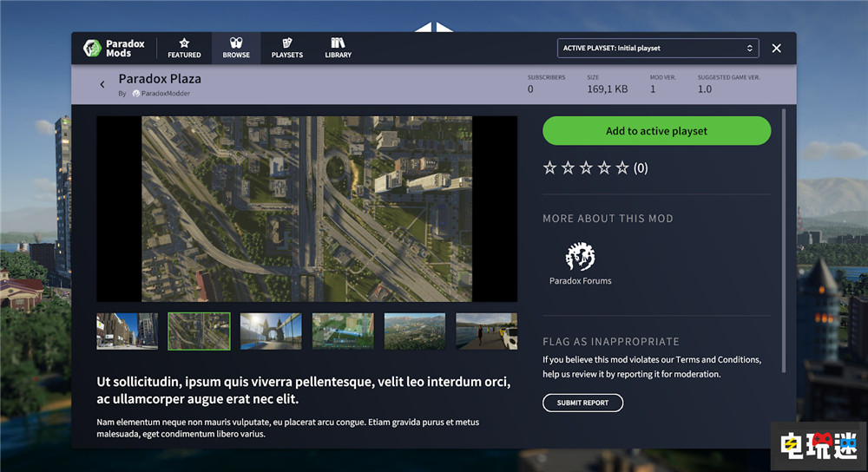The width and height of the screenshot is (868, 472).
Task: Select the fifth thumbnail with landscape view
Action: 415,331
